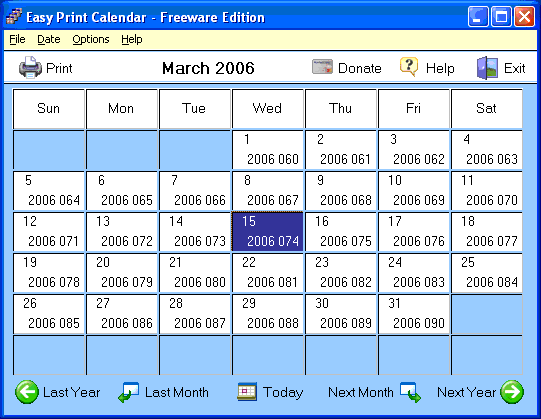
Task: Open the Options menu
Action: click(91, 39)
